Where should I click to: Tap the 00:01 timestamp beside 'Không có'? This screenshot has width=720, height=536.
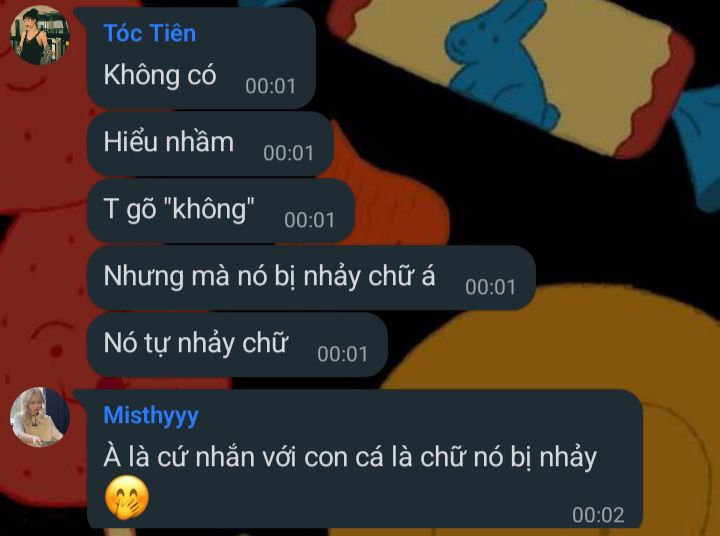pos(270,86)
